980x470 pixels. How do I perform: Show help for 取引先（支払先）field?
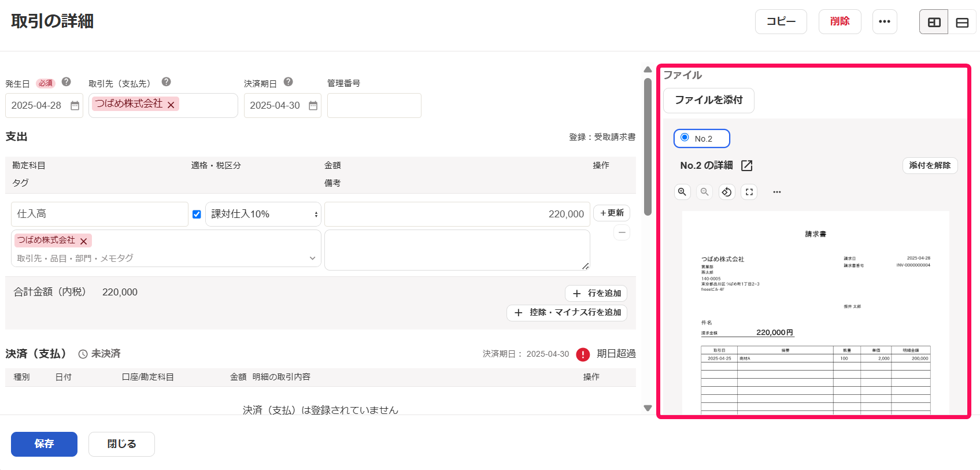[167, 82]
